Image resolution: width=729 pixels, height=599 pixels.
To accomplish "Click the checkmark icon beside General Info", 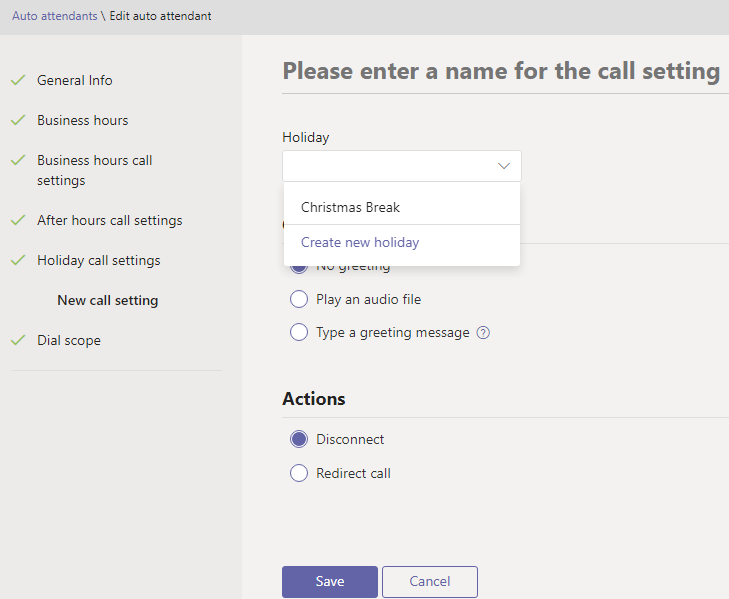I will pyautogui.click(x=18, y=80).
